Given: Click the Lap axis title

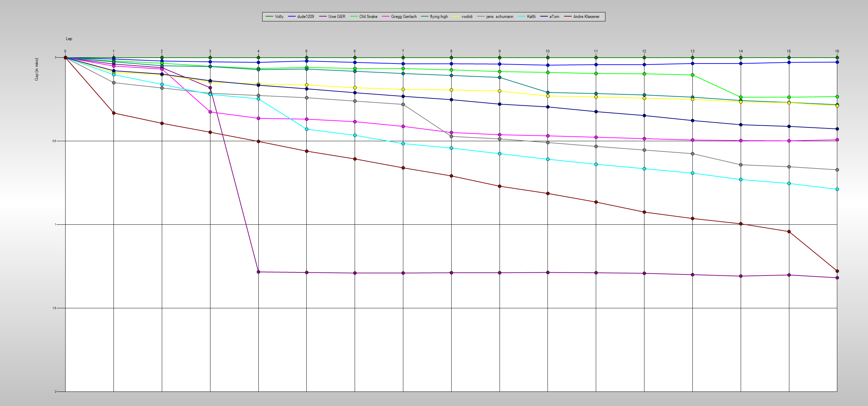Looking at the screenshot, I should click(x=69, y=39).
